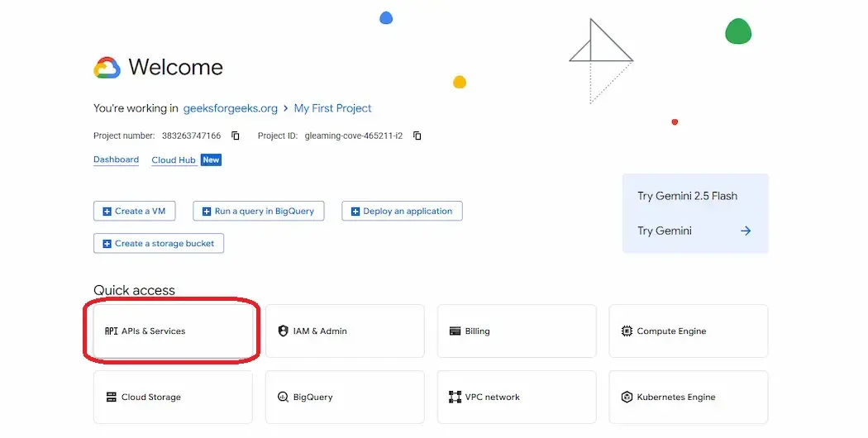Open the Billing quick access card

click(517, 331)
